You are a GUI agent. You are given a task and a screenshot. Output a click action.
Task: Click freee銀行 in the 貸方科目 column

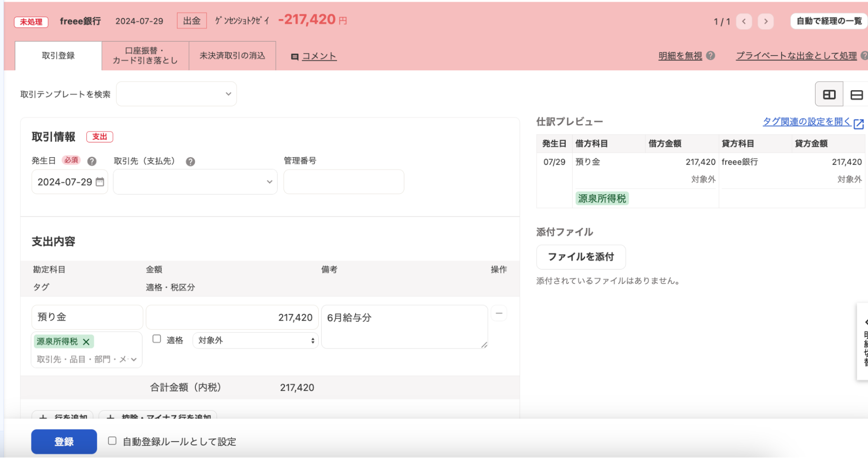[739, 162]
